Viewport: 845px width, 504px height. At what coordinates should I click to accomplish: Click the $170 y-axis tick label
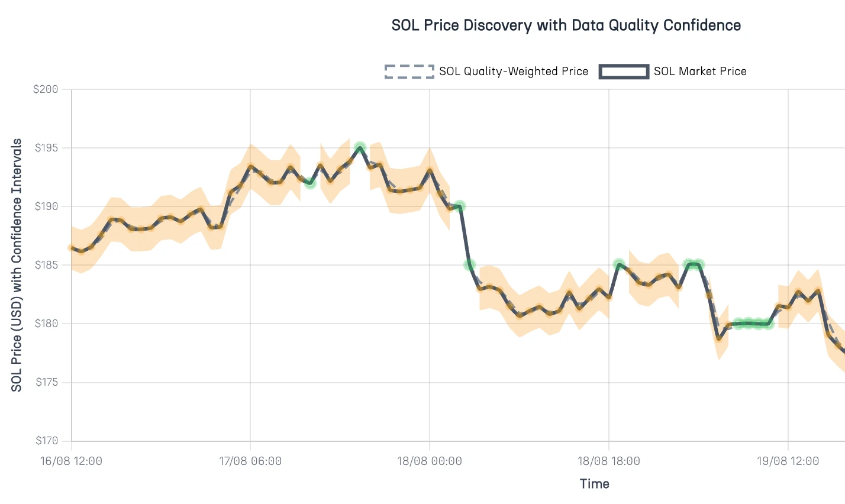tap(46, 441)
